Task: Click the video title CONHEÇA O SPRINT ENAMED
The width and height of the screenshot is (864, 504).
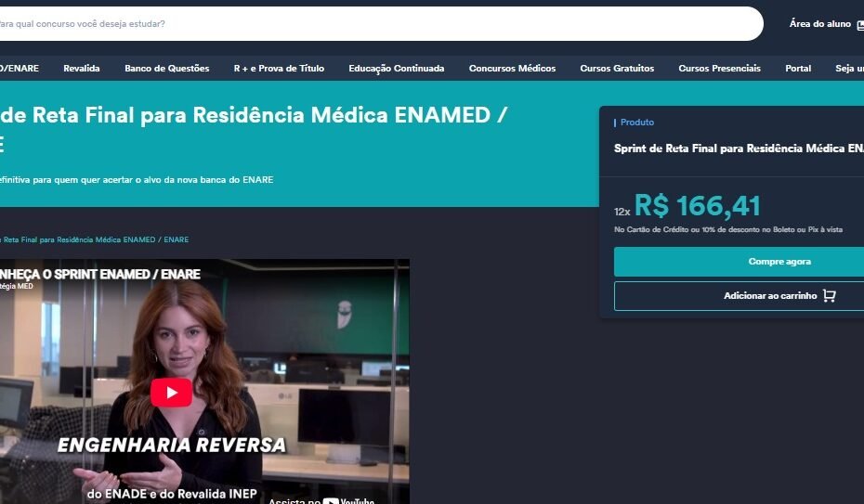Action: pos(99,274)
